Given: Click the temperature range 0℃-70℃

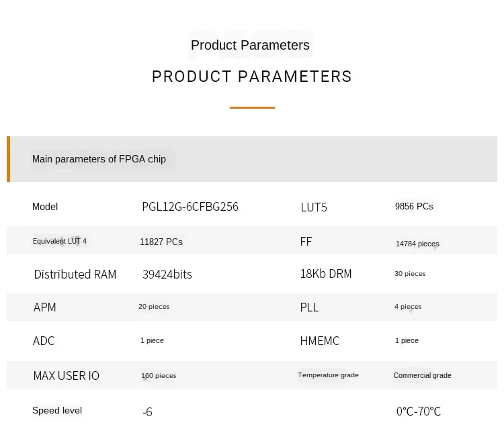Looking at the screenshot, I should [x=418, y=411].
